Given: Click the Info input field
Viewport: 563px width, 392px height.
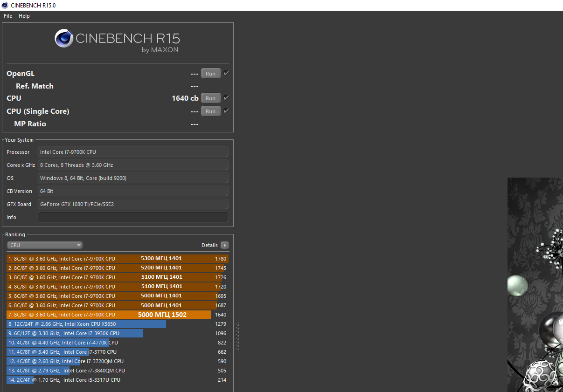Looking at the screenshot, I should [133, 217].
